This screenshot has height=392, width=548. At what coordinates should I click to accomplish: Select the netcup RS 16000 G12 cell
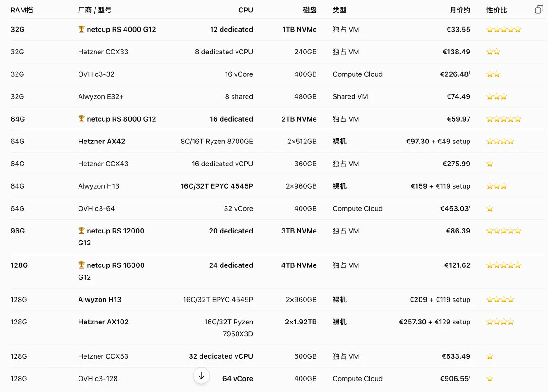pyautogui.click(x=111, y=271)
